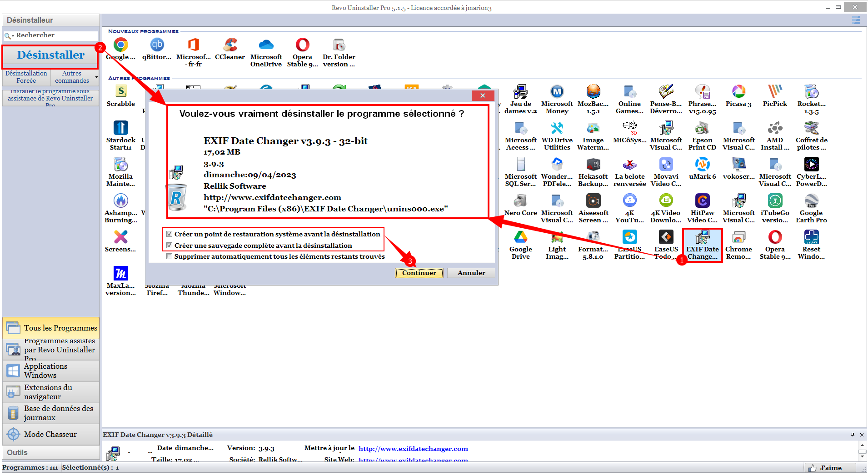The image size is (868, 476).
Task: Open Base de données des journaux
Action: point(51,413)
